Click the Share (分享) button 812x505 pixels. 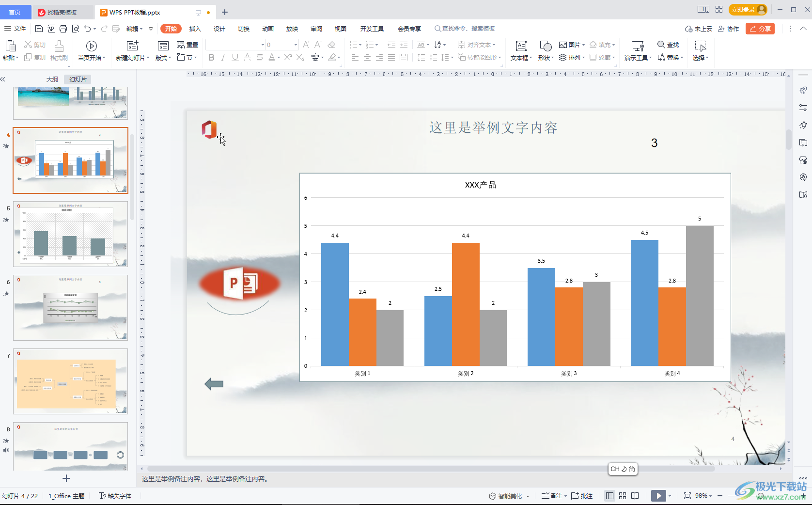point(760,29)
